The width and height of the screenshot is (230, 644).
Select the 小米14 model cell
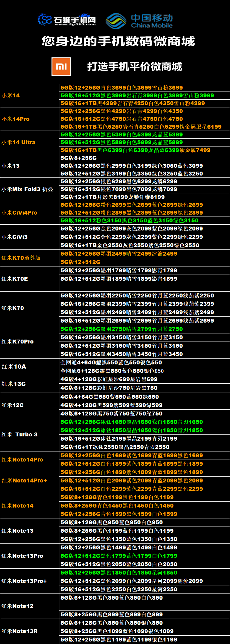click(30, 95)
